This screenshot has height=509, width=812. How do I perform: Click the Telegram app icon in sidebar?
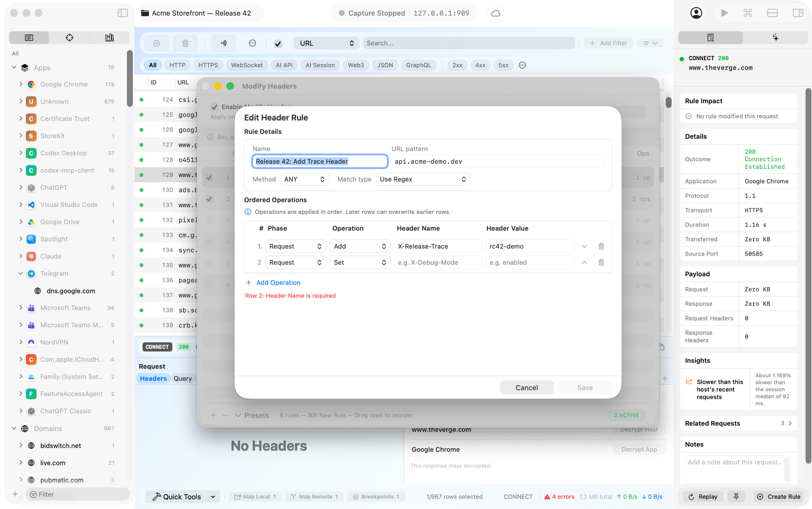(31, 274)
